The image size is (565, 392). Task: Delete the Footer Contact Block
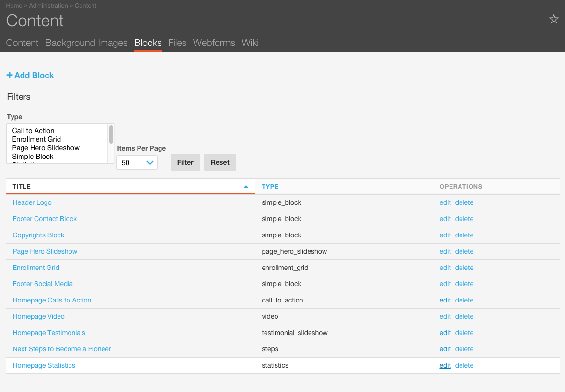(x=464, y=219)
